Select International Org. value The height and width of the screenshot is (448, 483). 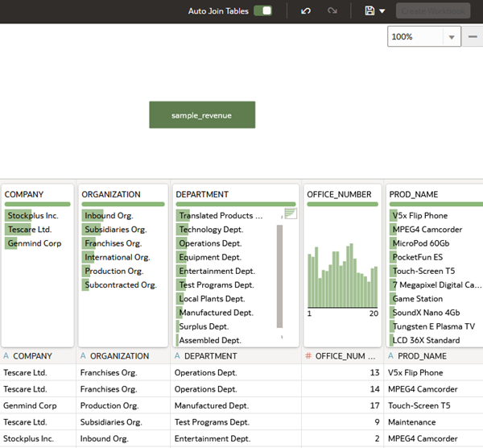click(118, 257)
